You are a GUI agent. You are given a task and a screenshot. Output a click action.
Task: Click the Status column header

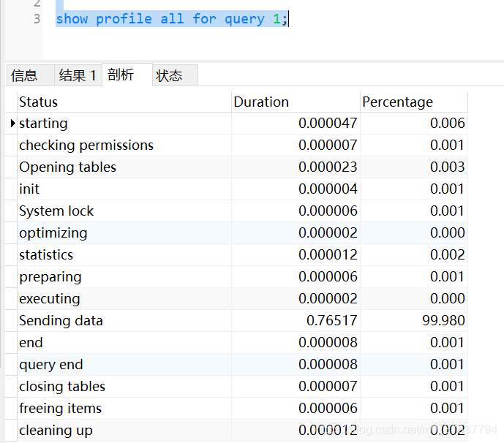pyautogui.click(x=124, y=102)
